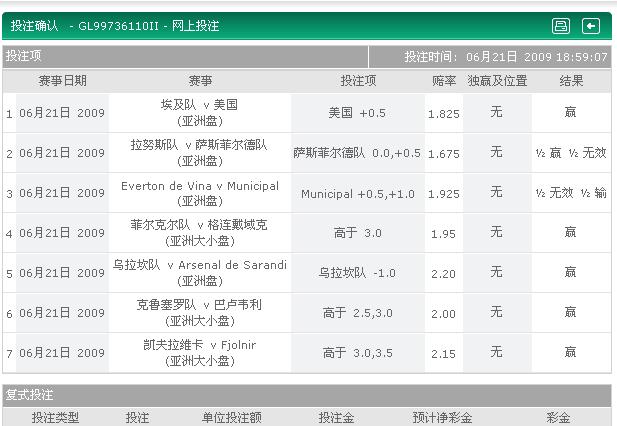Viewport: 617px width, 426px height.
Task: Click the 赢 result in row 1
Action: (x=571, y=112)
